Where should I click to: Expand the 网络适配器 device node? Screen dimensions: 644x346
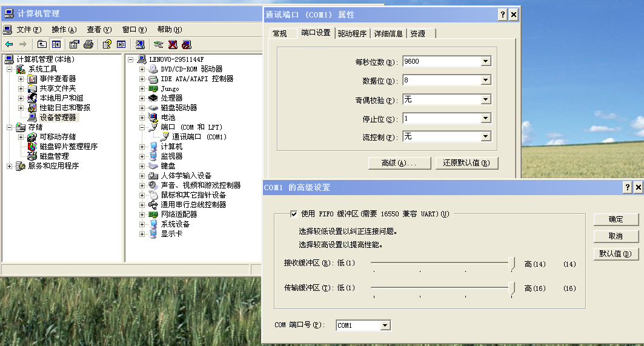click(x=142, y=215)
